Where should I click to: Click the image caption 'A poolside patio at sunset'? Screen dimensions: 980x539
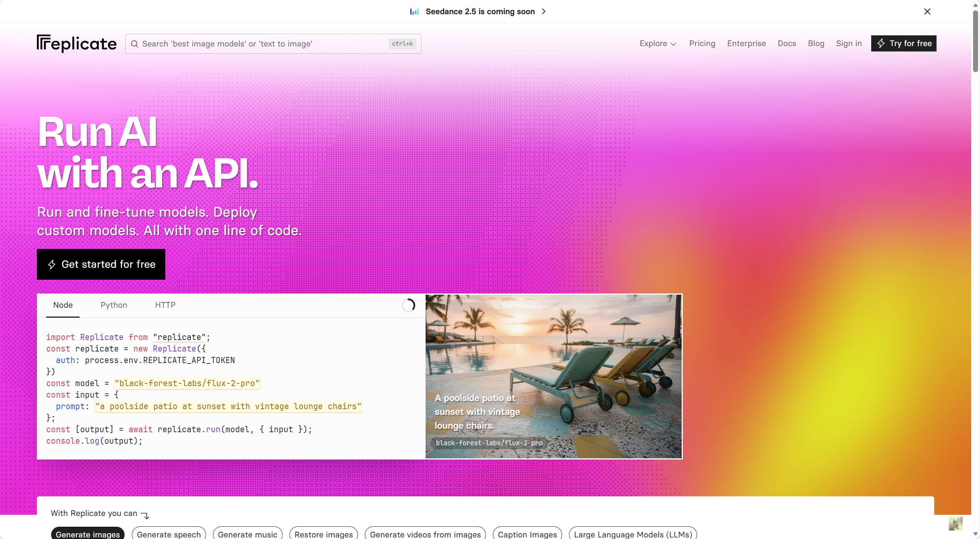point(477,412)
